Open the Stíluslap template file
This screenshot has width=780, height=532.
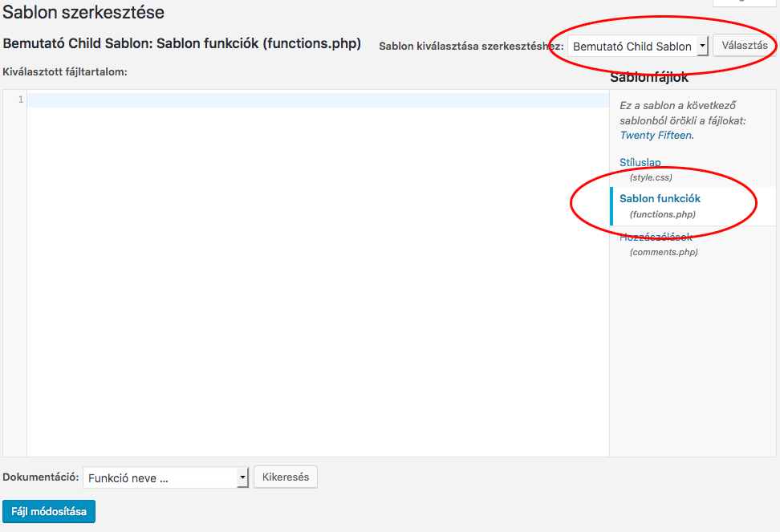[x=640, y=162]
